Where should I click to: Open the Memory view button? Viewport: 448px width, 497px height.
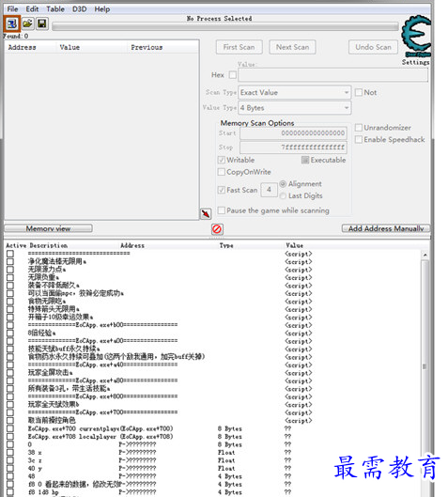(x=48, y=228)
